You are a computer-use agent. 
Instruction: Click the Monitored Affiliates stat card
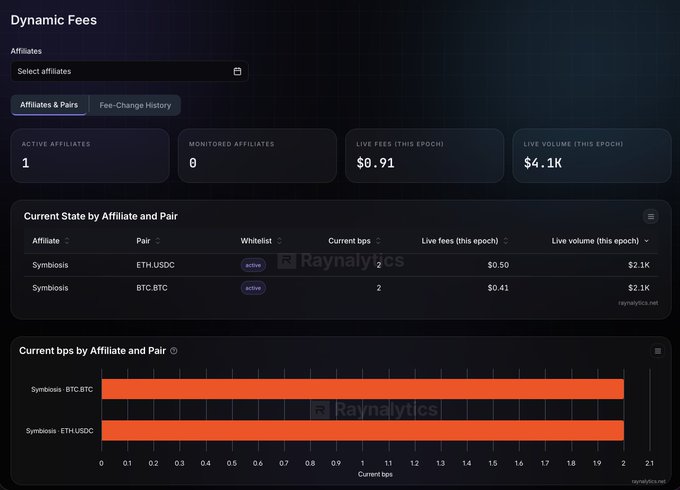(x=257, y=156)
